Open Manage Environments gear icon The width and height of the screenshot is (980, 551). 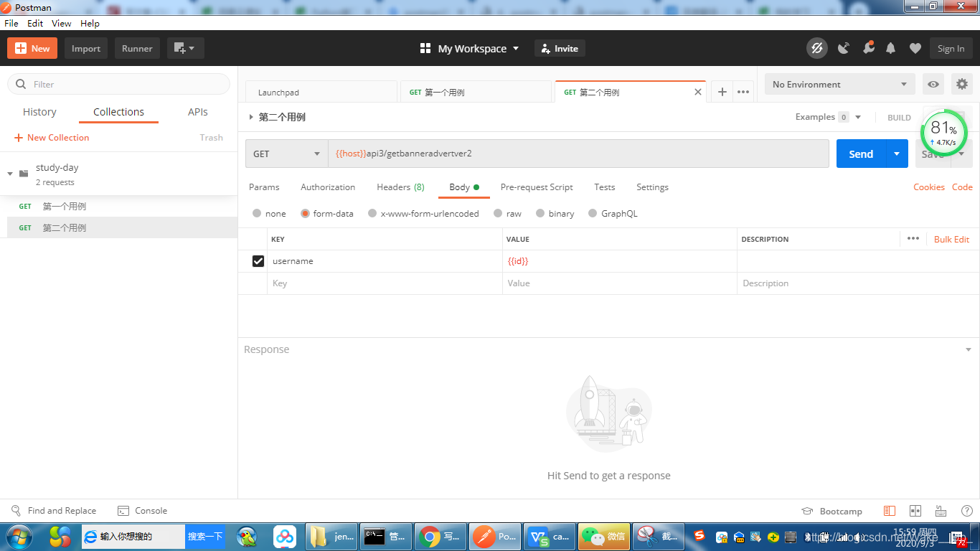point(962,84)
